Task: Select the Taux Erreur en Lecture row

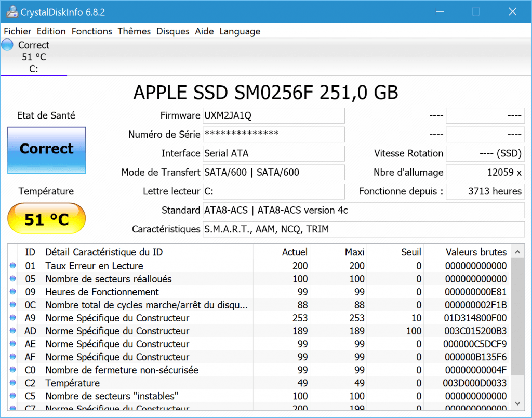Action: 259,266
